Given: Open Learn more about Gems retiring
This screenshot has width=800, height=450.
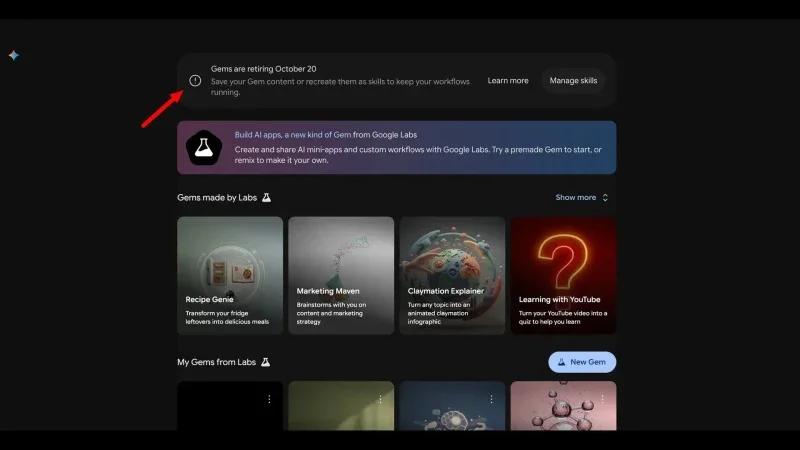Looking at the screenshot, I should click(508, 81).
